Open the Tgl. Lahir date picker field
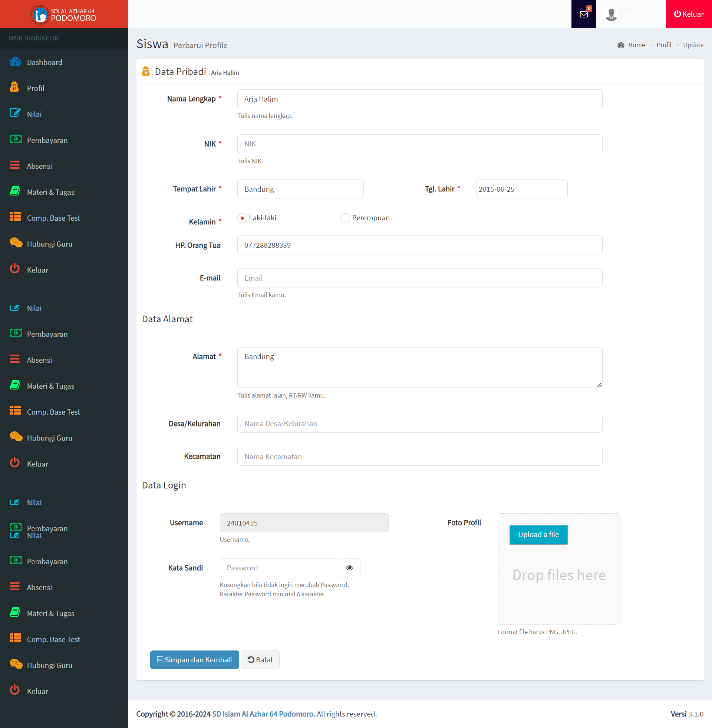The width and height of the screenshot is (712, 728). click(521, 189)
